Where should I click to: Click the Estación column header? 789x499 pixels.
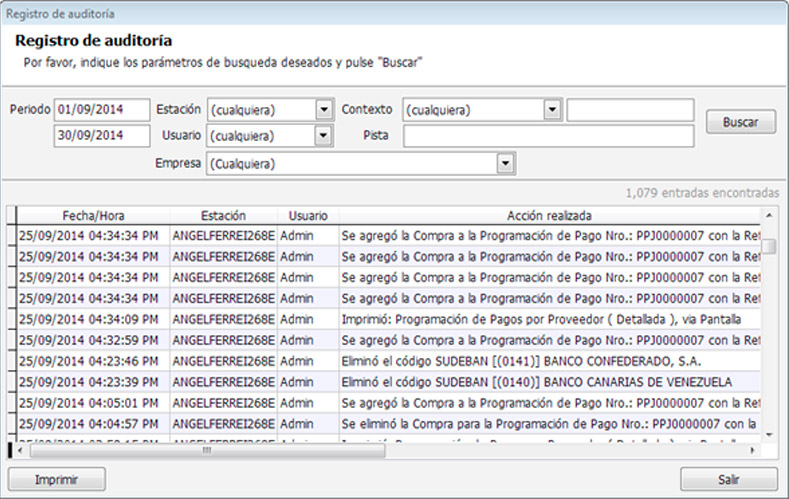(223, 216)
